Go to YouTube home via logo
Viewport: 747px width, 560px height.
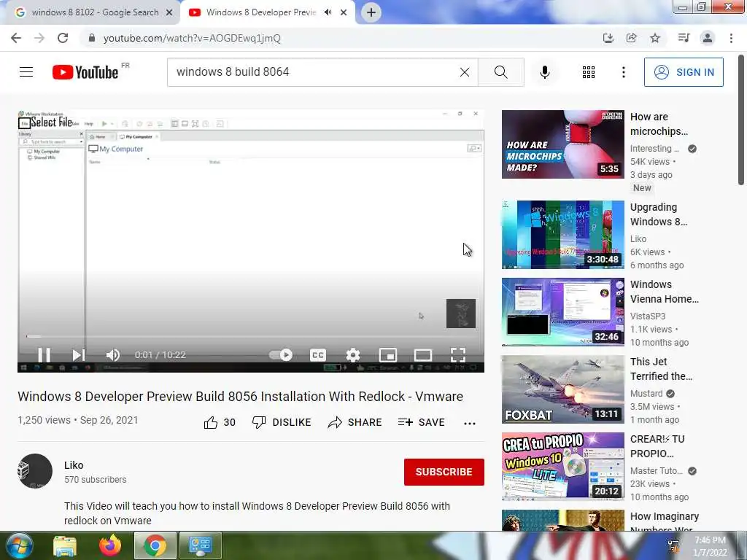click(x=86, y=72)
